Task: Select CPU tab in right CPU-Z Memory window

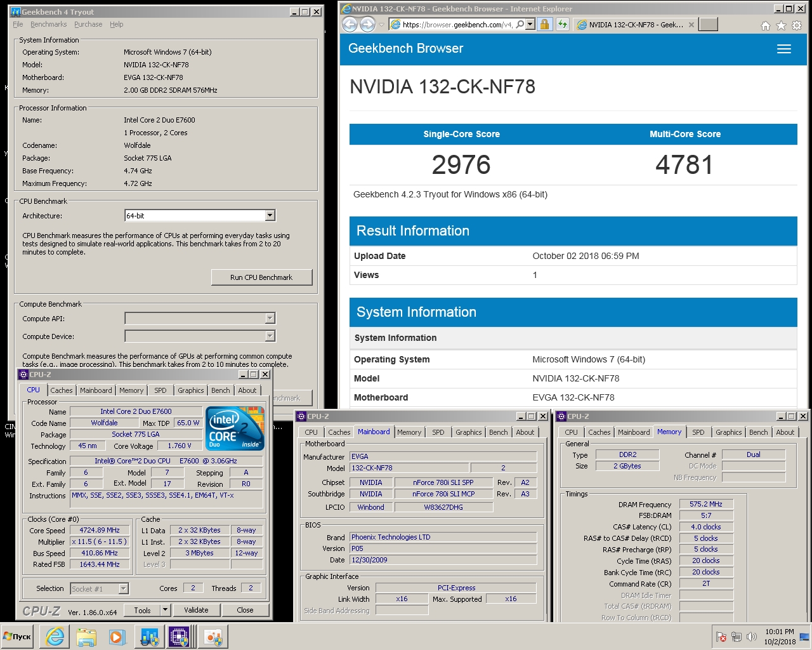Action: click(x=571, y=432)
